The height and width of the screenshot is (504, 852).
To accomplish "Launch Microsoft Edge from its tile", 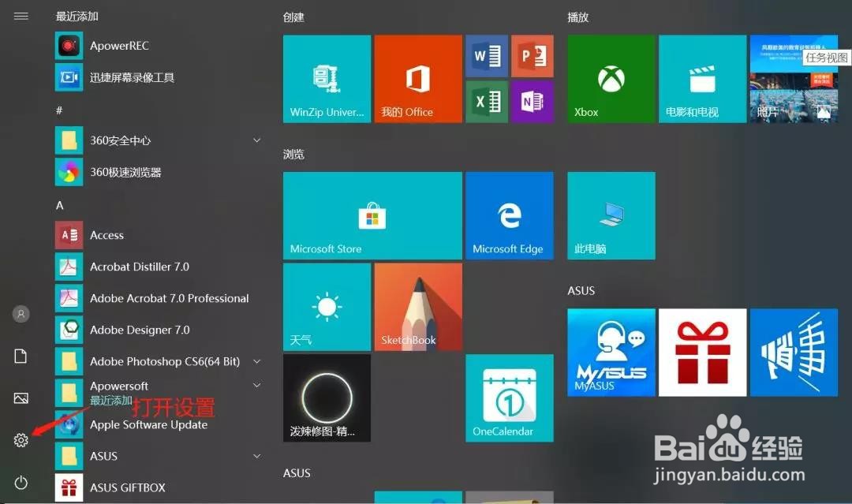I will pyautogui.click(x=510, y=215).
